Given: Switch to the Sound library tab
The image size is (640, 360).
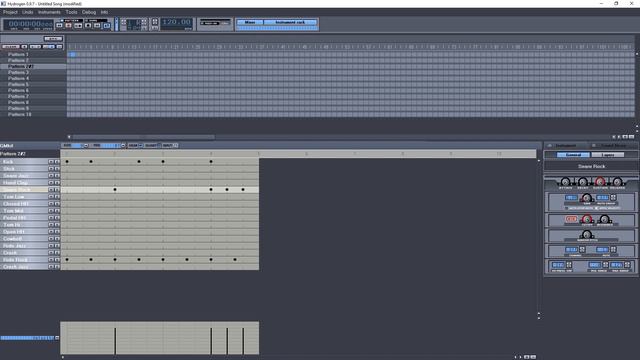Looking at the screenshot, I should [x=613, y=145].
